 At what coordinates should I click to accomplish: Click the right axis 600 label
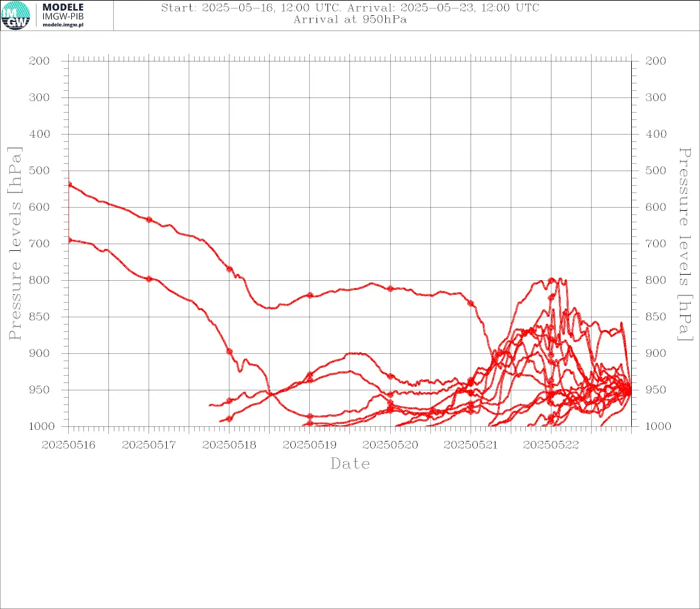[x=656, y=207]
